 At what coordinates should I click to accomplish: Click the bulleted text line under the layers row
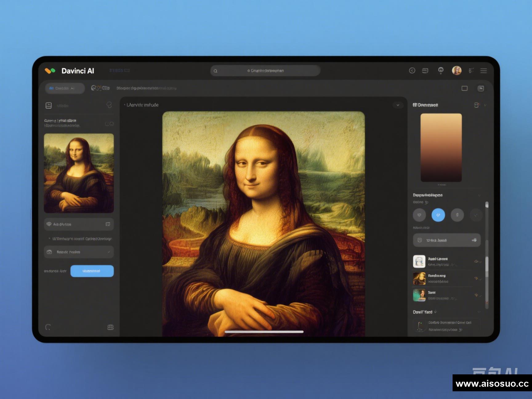[80, 239]
